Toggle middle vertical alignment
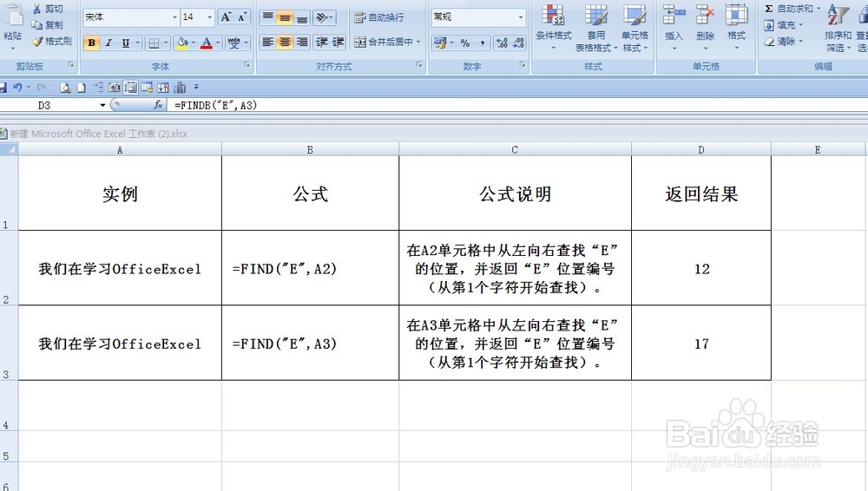The height and width of the screenshot is (491, 868). click(285, 17)
